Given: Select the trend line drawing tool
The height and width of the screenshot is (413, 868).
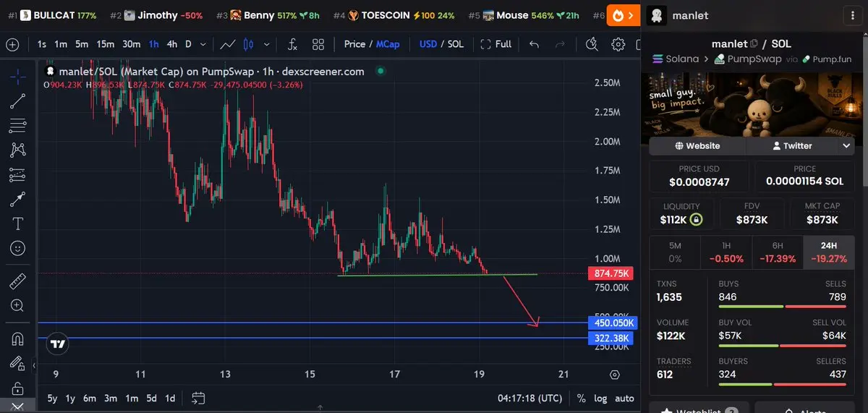Looking at the screenshot, I should pyautogui.click(x=18, y=101).
